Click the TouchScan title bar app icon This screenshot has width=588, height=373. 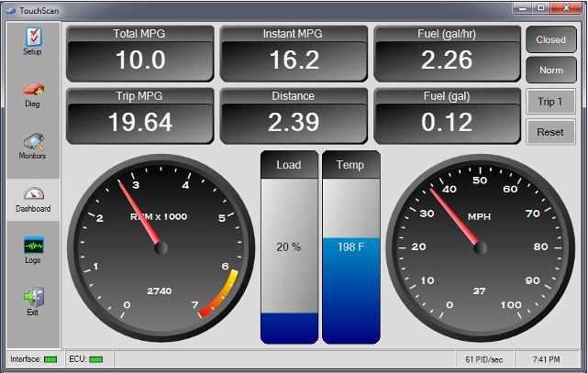click(x=10, y=8)
